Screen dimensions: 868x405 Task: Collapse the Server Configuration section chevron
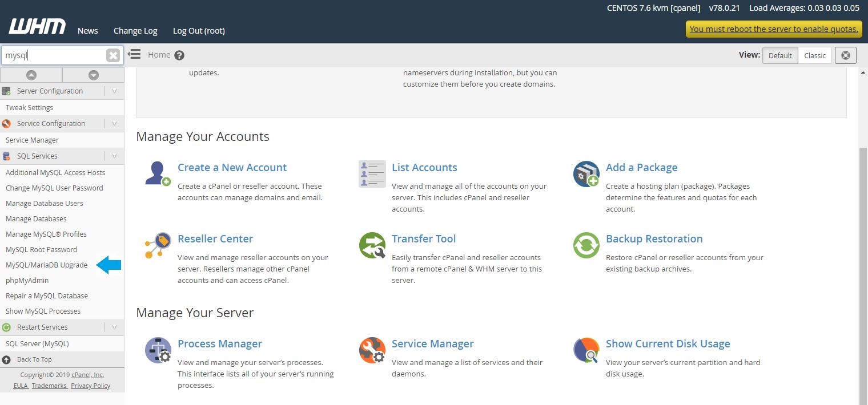(x=114, y=91)
